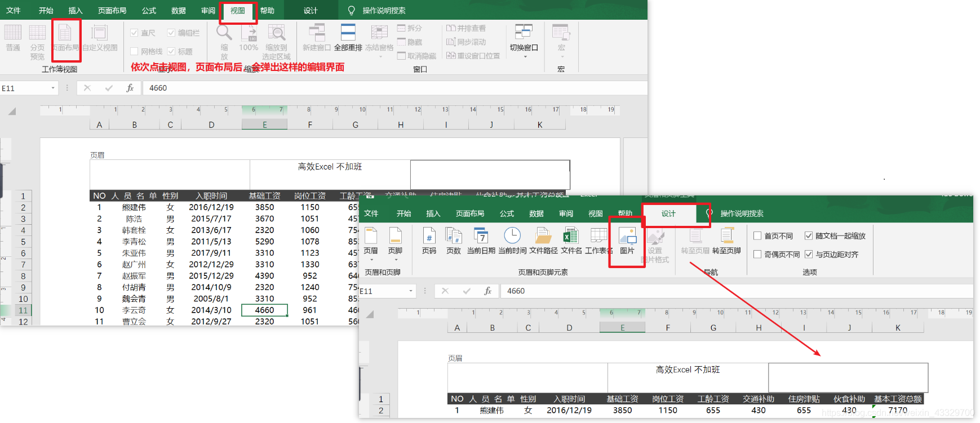
Task: Click center header 高效Excel 不加班 in back window
Action: (330, 167)
